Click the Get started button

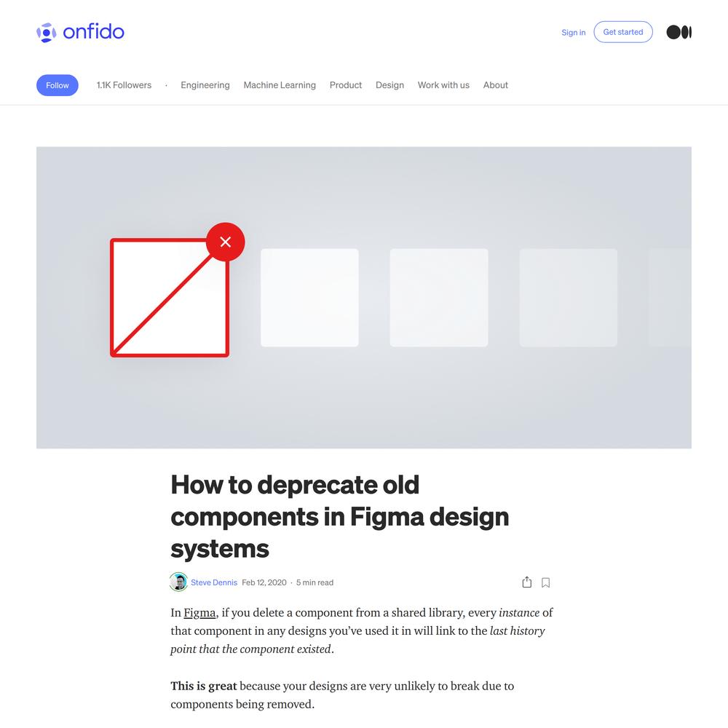[x=623, y=32]
